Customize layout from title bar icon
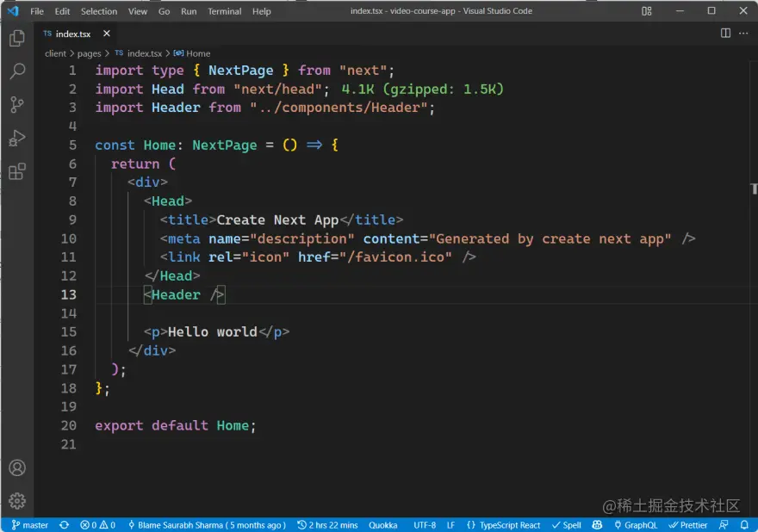 click(x=646, y=11)
